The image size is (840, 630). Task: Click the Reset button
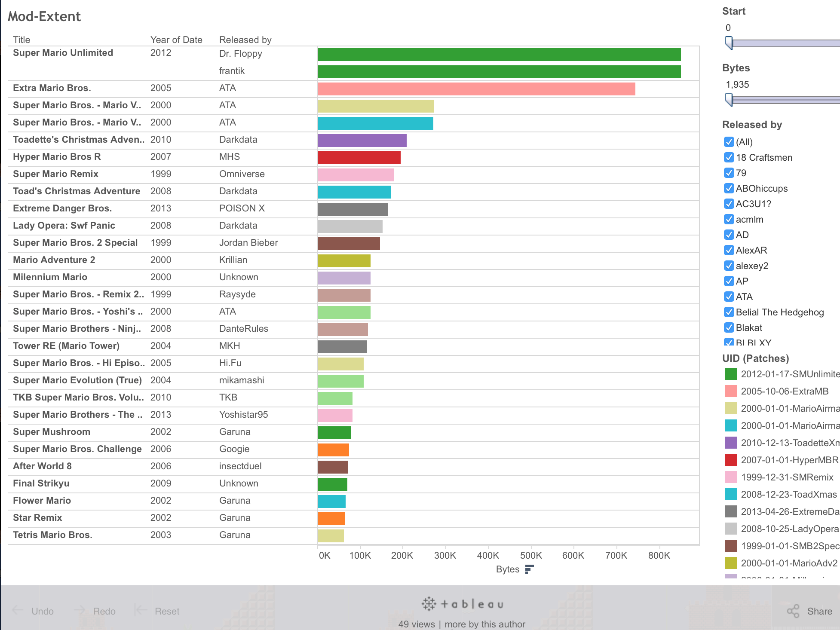click(x=157, y=611)
